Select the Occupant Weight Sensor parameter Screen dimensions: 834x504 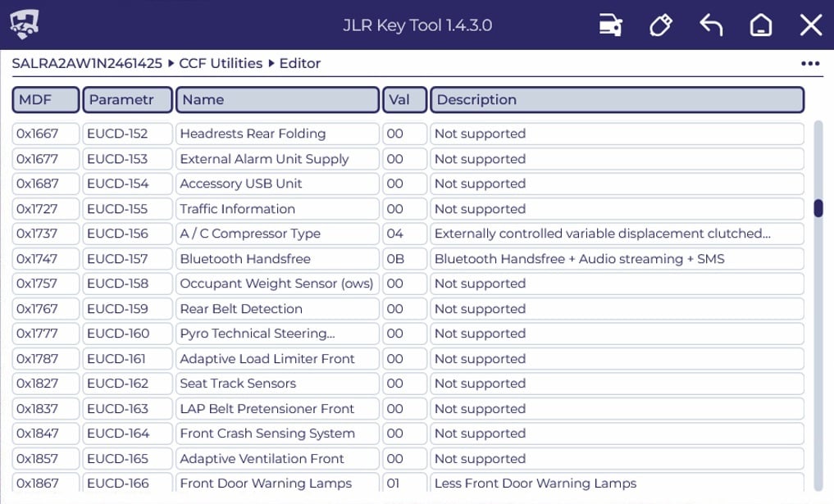[x=276, y=284]
